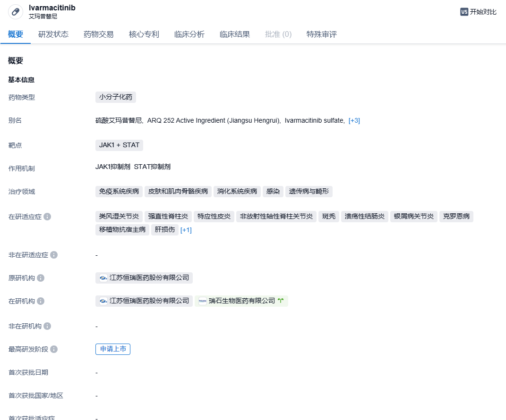506x420 pixels.
Task: Click info icon beside 在研机构 label
Action: [41, 301]
